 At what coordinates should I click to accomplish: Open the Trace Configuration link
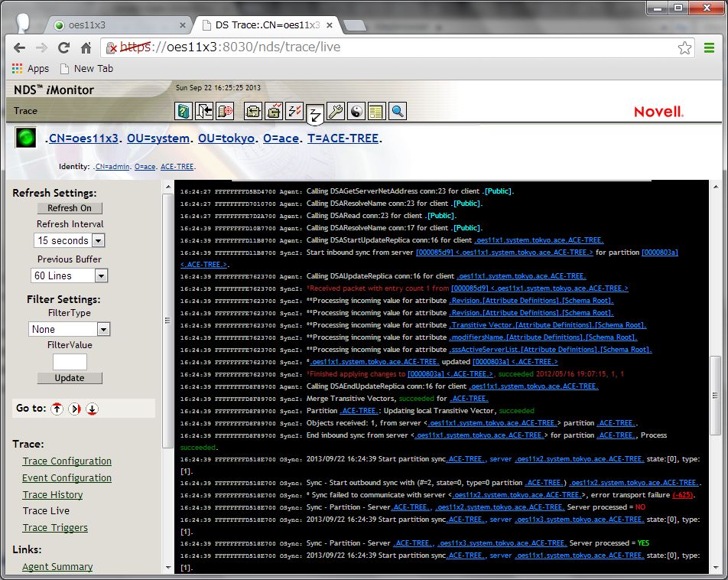pos(67,461)
